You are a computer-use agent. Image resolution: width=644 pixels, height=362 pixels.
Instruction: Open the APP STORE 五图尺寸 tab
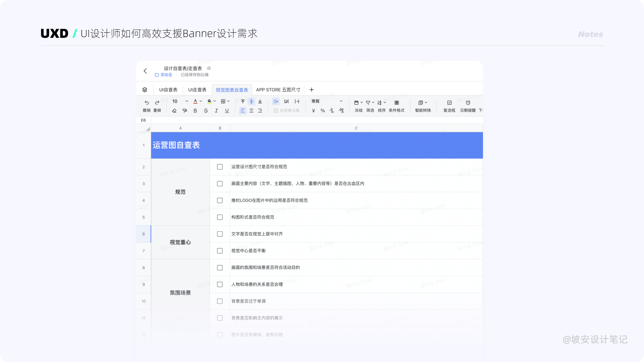pyautogui.click(x=278, y=90)
